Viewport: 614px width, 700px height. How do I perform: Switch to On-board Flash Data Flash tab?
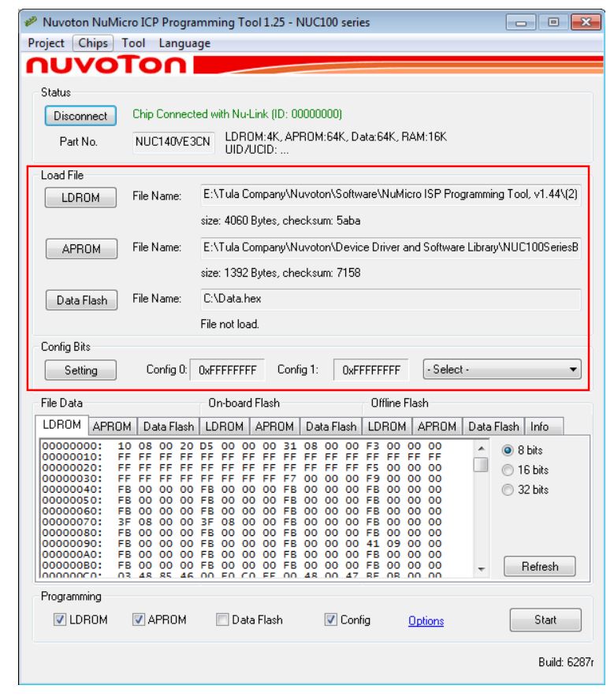tap(331, 426)
